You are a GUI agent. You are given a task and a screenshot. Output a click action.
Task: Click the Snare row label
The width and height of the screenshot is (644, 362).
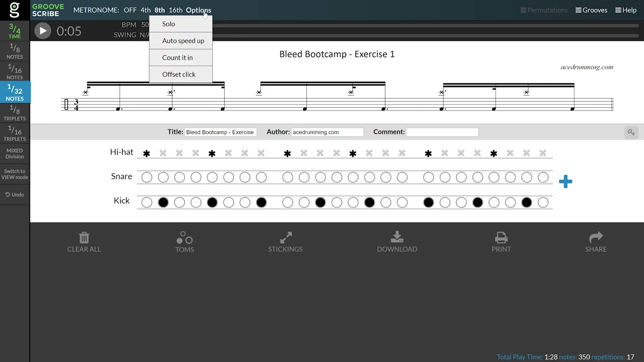click(x=122, y=176)
